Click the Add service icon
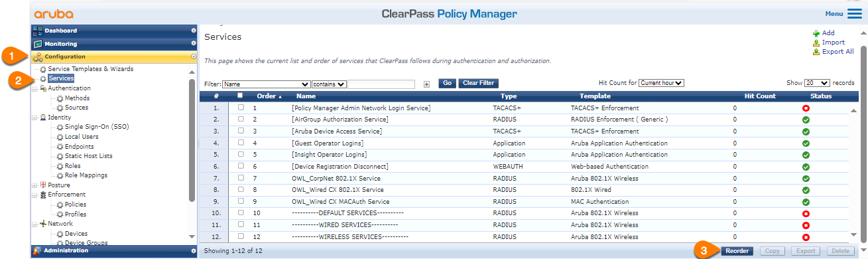The image size is (868, 259). click(x=816, y=33)
